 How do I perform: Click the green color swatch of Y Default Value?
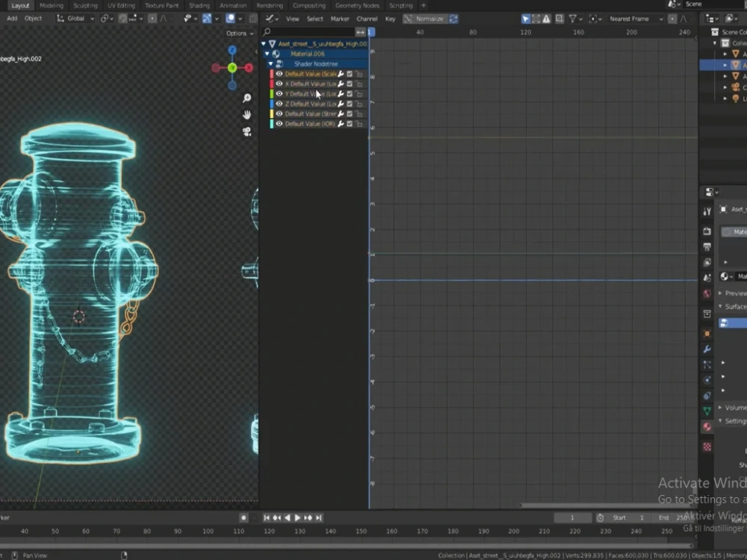point(271,93)
